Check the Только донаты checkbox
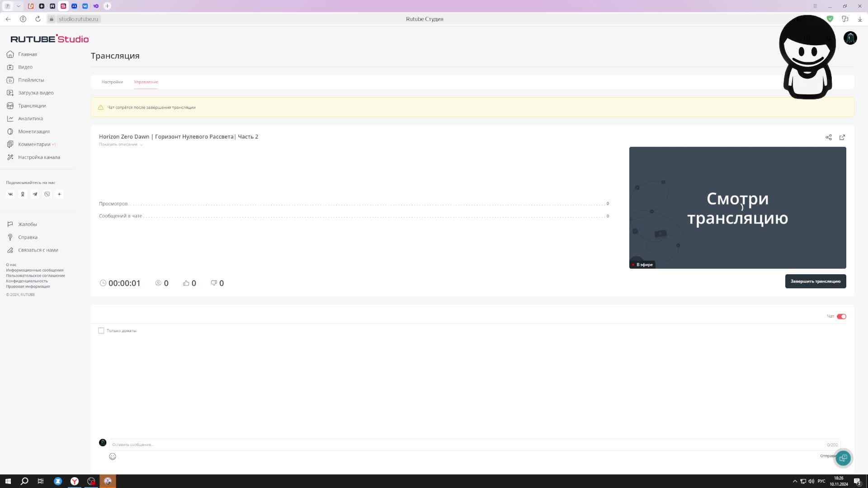The width and height of the screenshot is (868, 488). 101,331
